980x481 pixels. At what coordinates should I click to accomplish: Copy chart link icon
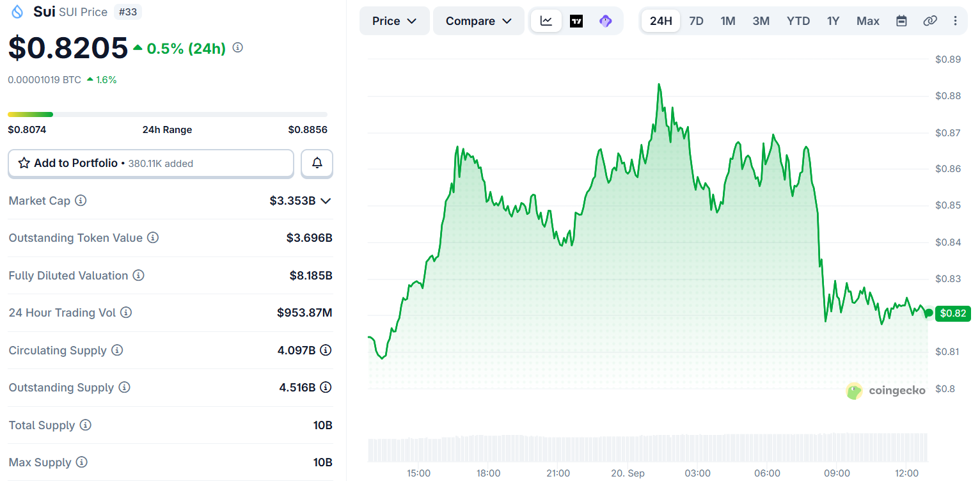[930, 21]
